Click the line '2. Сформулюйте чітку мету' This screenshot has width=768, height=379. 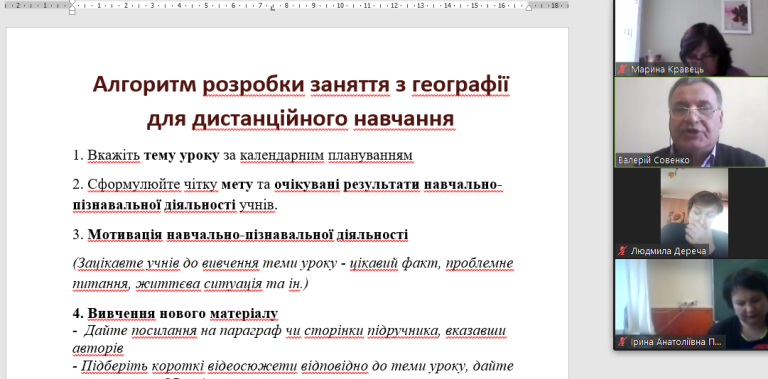287,185
